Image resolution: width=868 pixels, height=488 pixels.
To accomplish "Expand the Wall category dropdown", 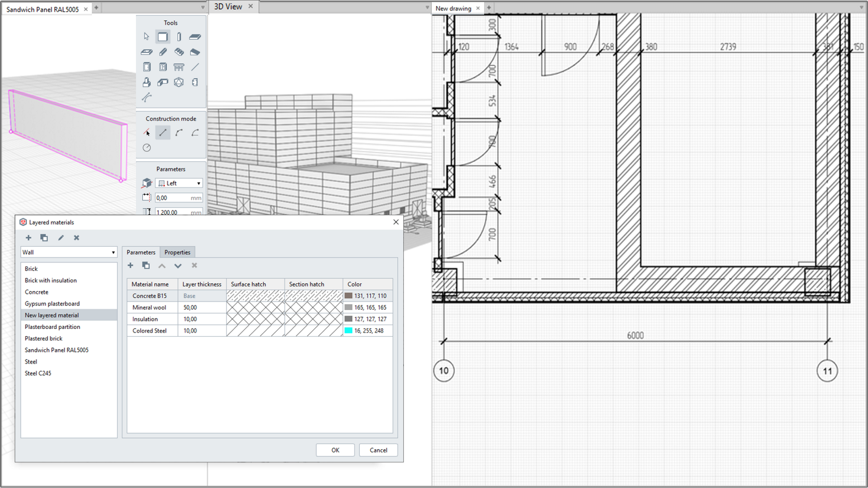I will tap(113, 253).
